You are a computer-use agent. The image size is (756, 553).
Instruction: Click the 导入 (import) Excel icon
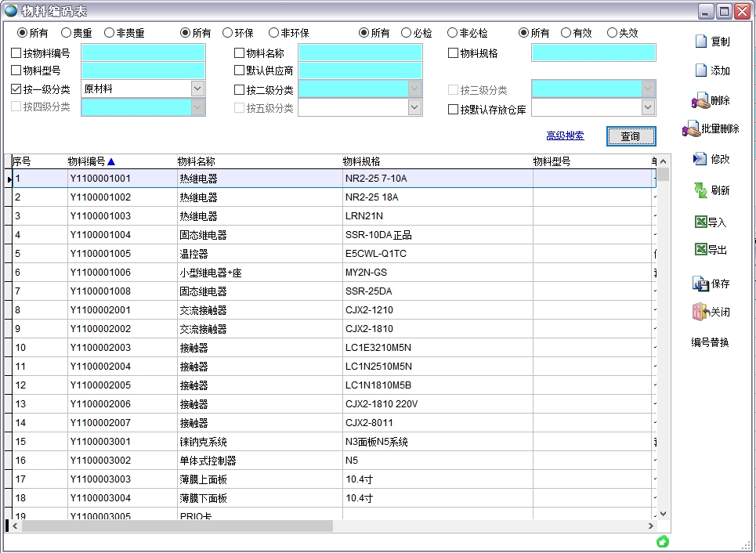(x=700, y=222)
